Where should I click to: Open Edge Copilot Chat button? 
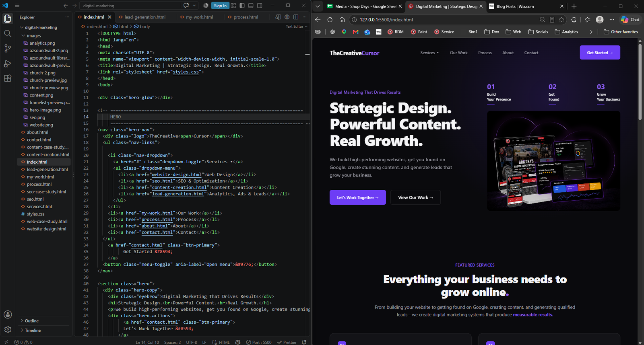(x=630, y=19)
